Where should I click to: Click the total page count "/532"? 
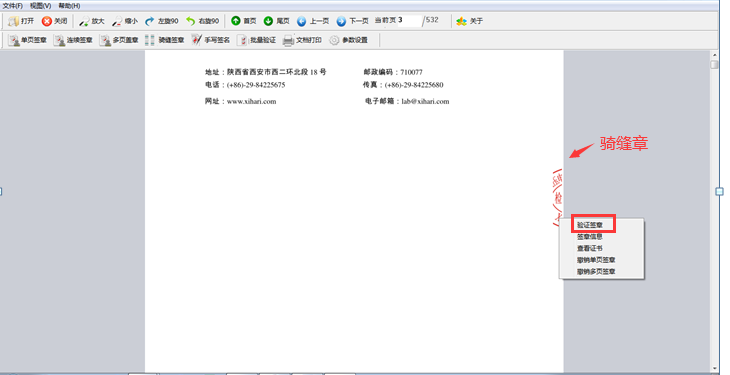(431, 20)
